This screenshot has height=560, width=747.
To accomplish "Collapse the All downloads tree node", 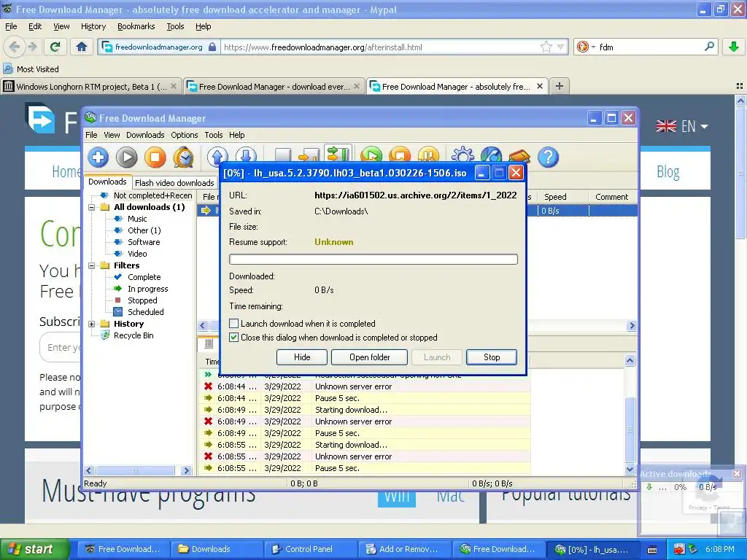I will pyautogui.click(x=91, y=207).
